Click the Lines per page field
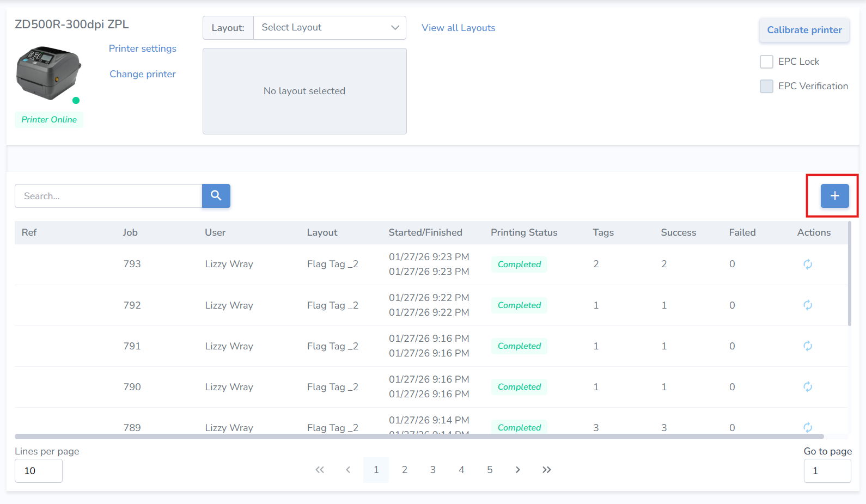The height and width of the screenshot is (504, 866). [39, 471]
